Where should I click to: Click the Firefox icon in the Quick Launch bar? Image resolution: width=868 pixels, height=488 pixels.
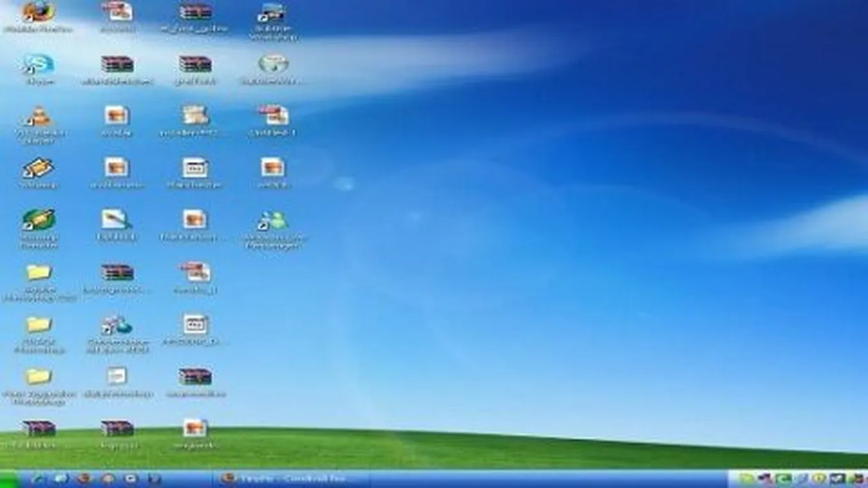[x=84, y=479]
